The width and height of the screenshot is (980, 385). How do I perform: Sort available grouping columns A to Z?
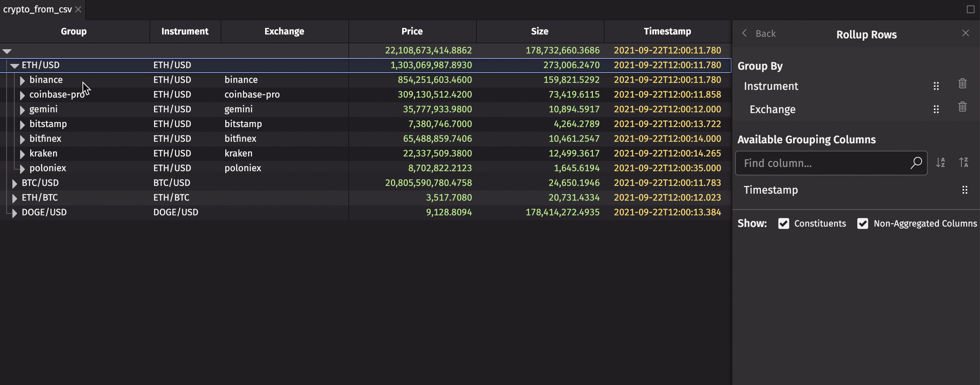click(x=941, y=162)
